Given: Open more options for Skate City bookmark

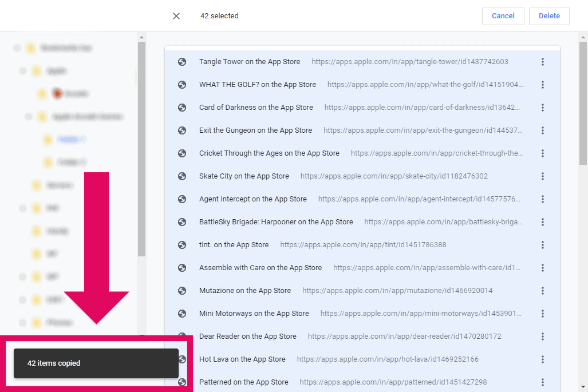Looking at the screenshot, I should tap(543, 176).
